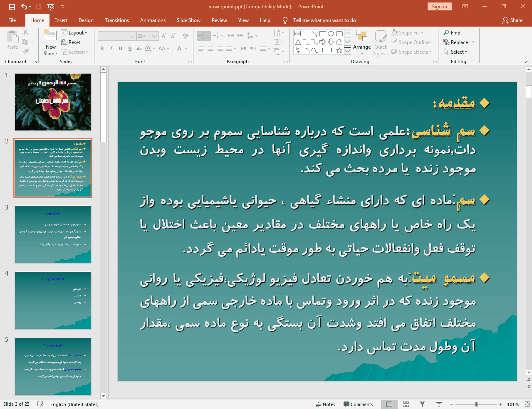Open Reading View from status bar
This screenshot has height=409, width=532.
(422, 404)
